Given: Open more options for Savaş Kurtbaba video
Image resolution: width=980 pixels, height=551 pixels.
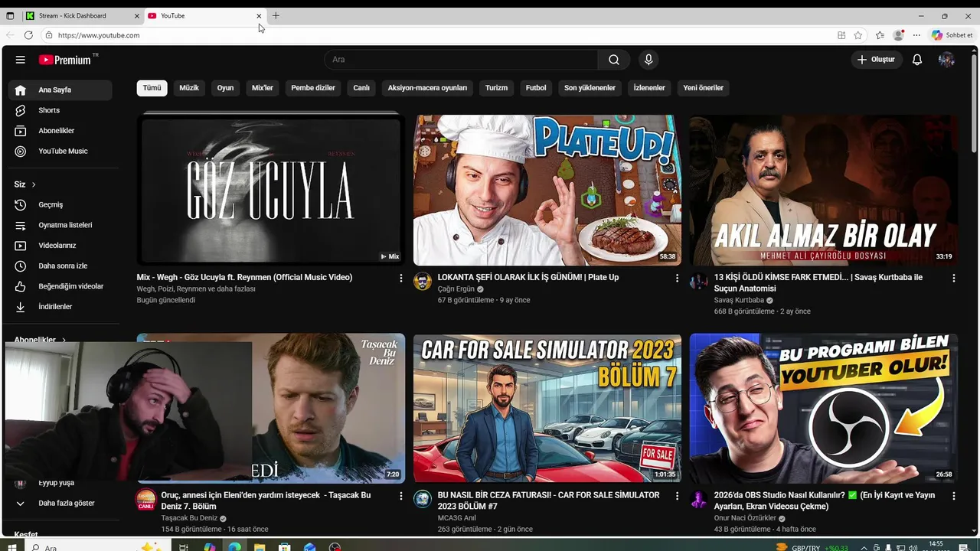Looking at the screenshot, I should pyautogui.click(x=953, y=278).
